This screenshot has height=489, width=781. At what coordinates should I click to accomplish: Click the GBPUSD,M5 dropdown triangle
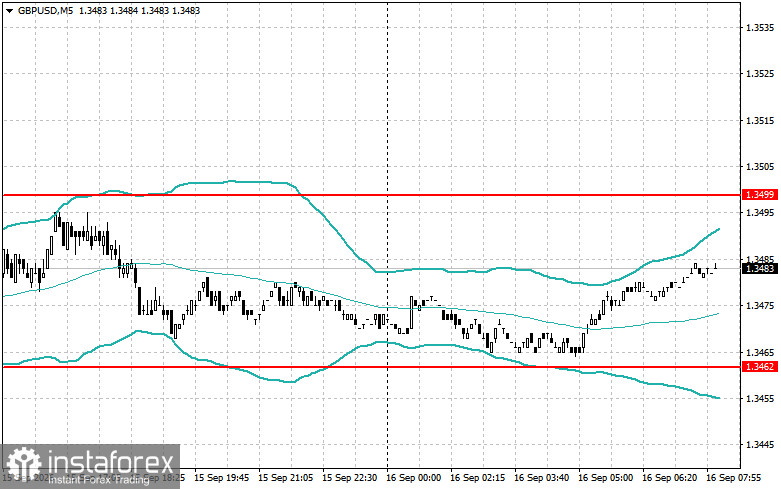pos(9,10)
